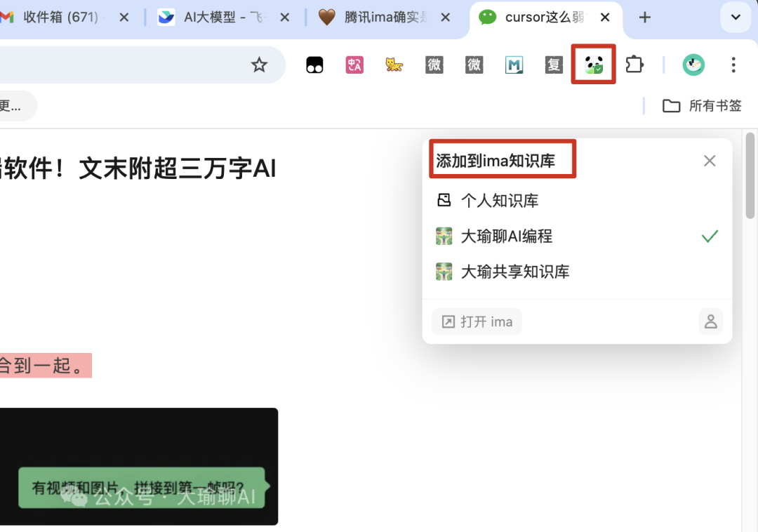Image resolution: width=758 pixels, height=532 pixels.
Task: Click the account person icon in ima popup
Action: click(710, 322)
